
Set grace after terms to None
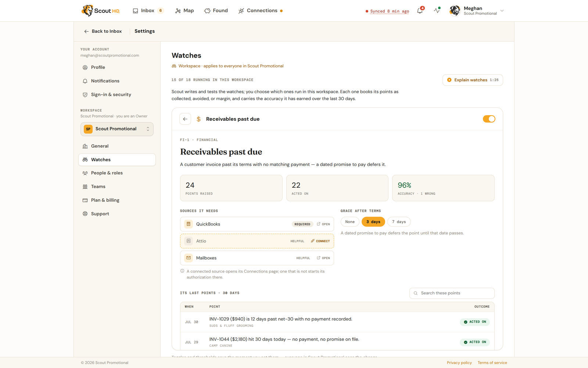(350, 222)
